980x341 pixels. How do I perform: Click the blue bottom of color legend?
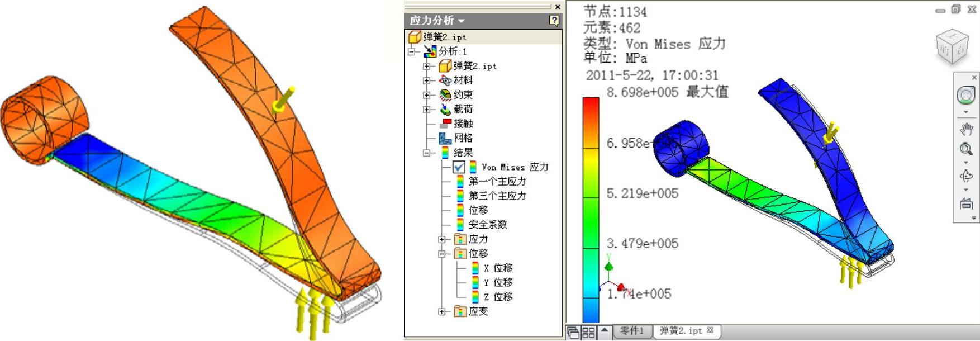tap(591, 310)
